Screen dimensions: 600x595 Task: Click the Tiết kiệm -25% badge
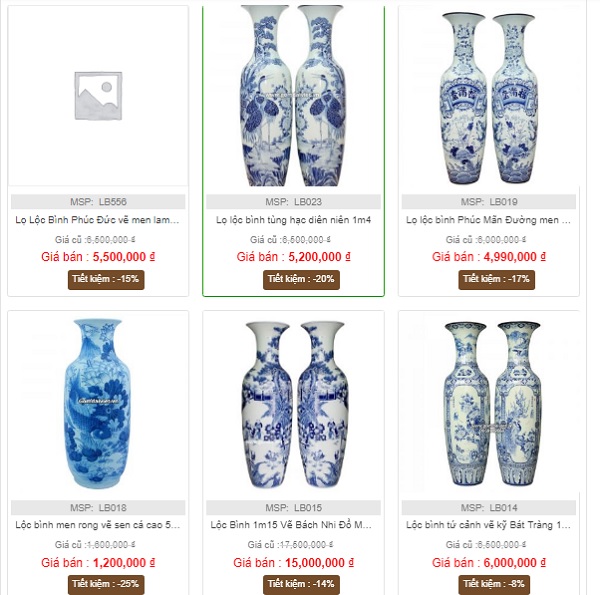pyautogui.click(x=106, y=585)
